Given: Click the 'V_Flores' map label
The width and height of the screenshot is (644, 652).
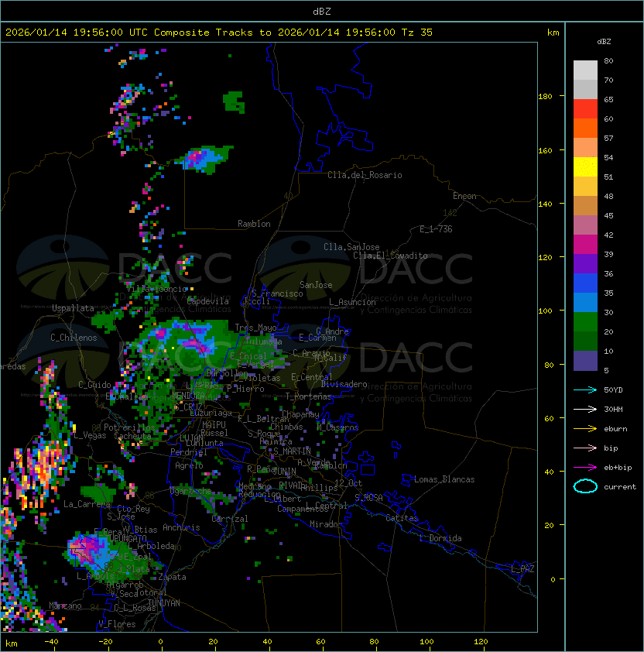Looking at the screenshot, I should click(x=117, y=624).
